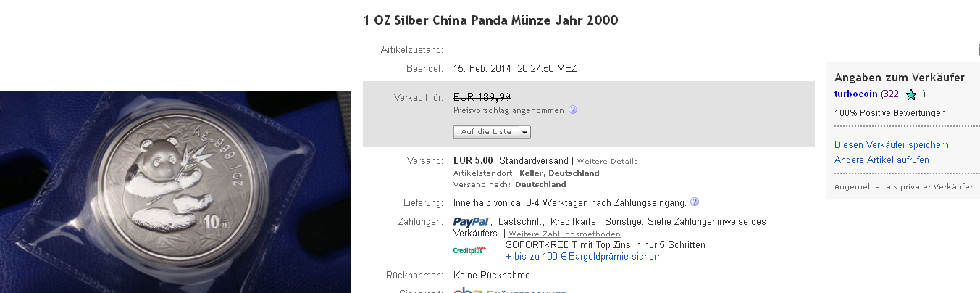View the 322 feedback score

point(890,94)
